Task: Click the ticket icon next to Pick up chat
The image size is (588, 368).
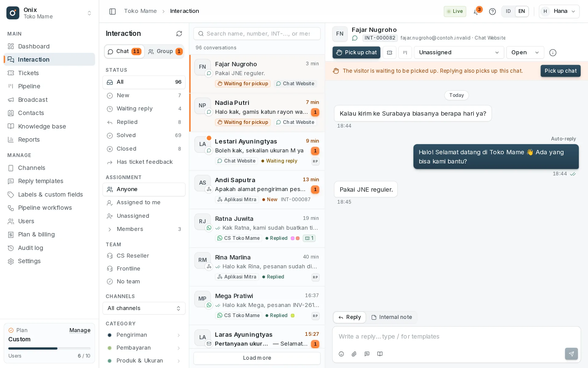Action: pyautogui.click(x=390, y=52)
